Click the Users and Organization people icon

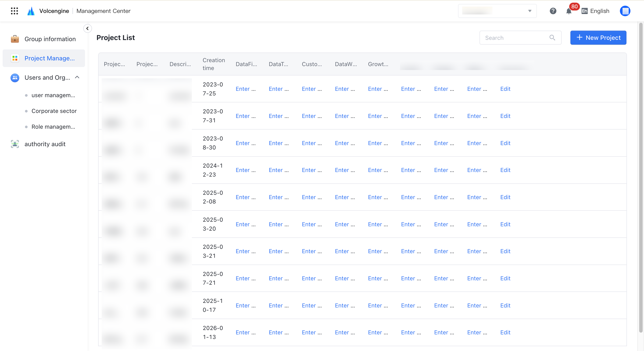click(x=15, y=77)
